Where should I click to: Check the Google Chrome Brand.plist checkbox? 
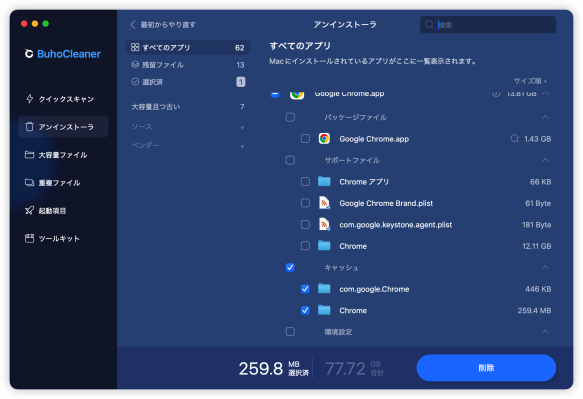click(305, 203)
